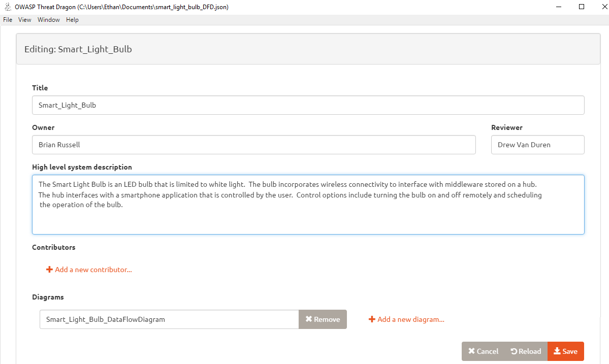Focus the Title input field
This screenshot has width=609, height=364.
308,106
